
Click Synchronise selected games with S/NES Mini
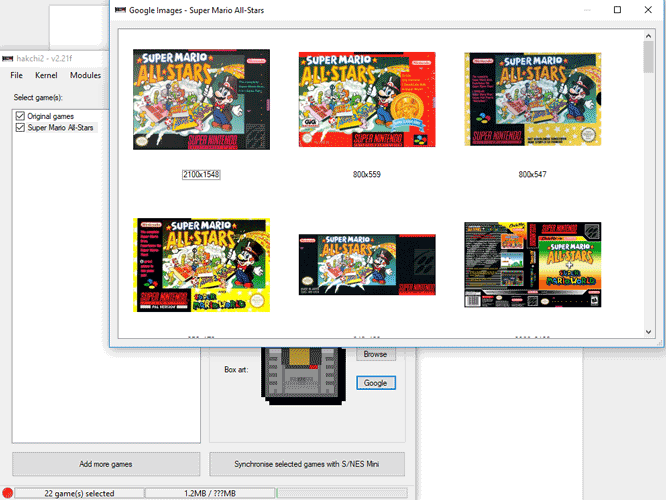point(307,464)
